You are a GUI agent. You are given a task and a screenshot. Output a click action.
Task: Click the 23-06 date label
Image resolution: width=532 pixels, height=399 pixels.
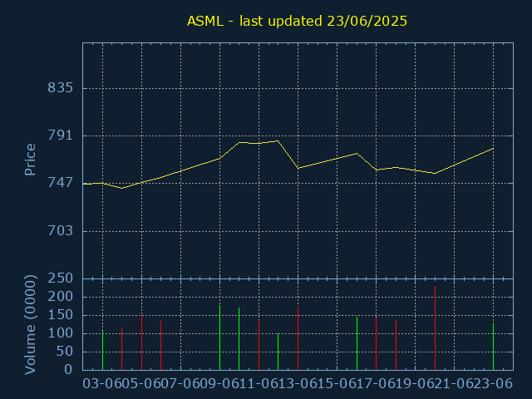click(493, 384)
